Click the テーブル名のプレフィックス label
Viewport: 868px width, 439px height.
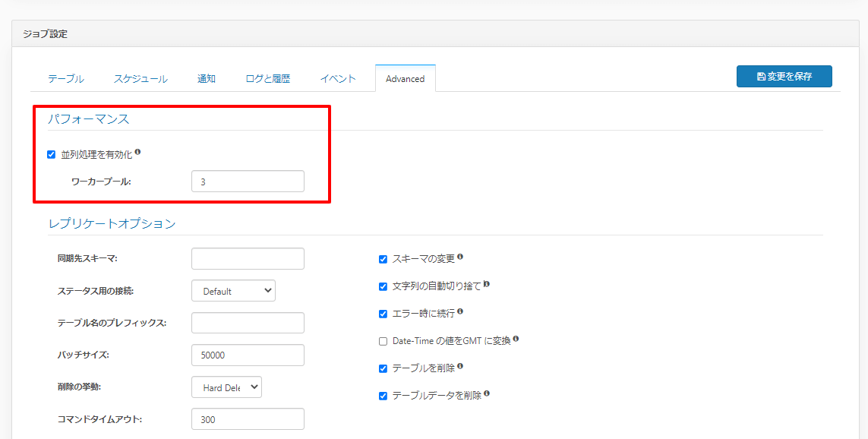pos(112,323)
